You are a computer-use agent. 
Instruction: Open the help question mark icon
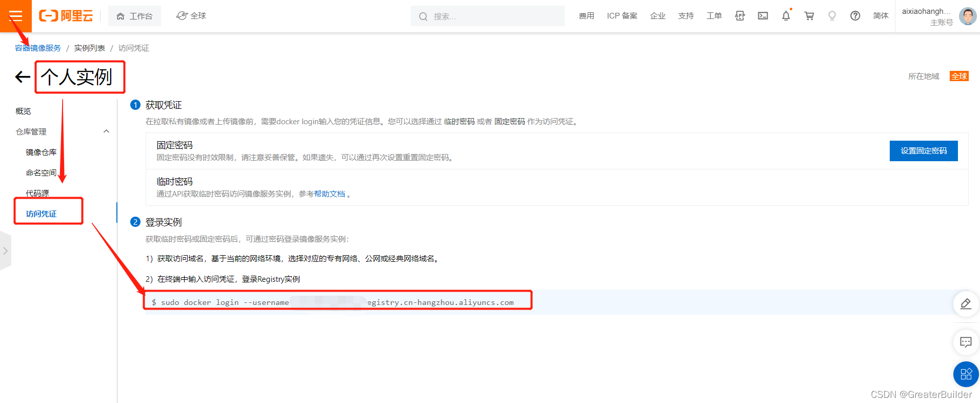[855, 16]
